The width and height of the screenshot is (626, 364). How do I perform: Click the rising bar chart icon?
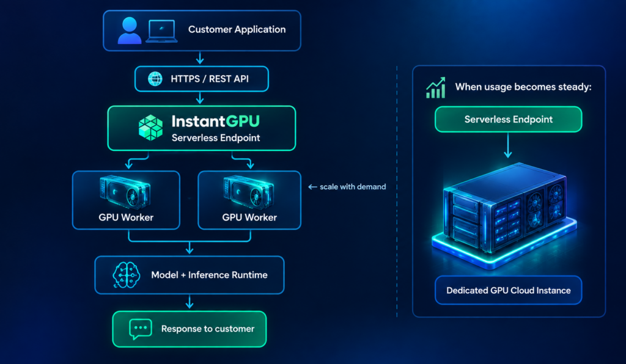pyautogui.click(x=435, y=88)
